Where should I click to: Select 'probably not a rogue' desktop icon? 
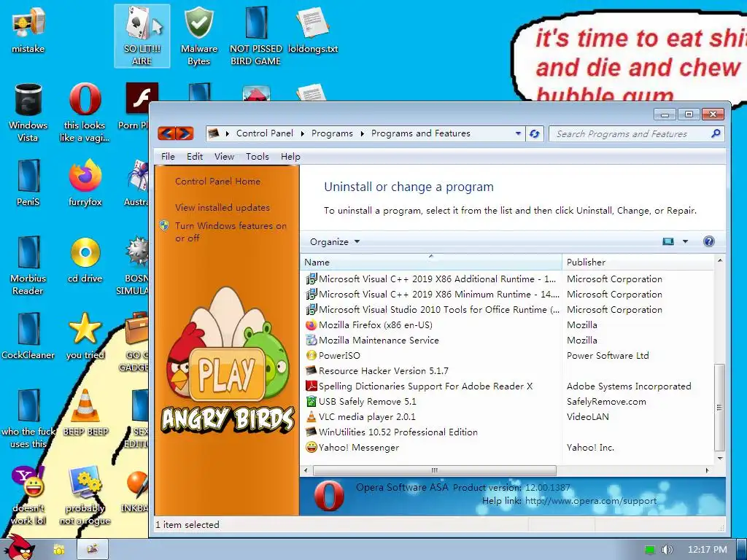pos(85,496)
